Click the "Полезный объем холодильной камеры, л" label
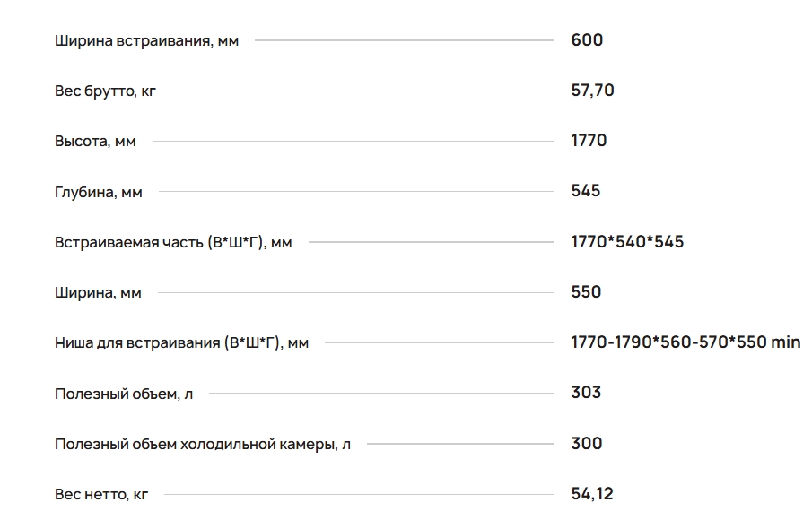This screenshot has height=520, width=812. (x=203, y=444)
